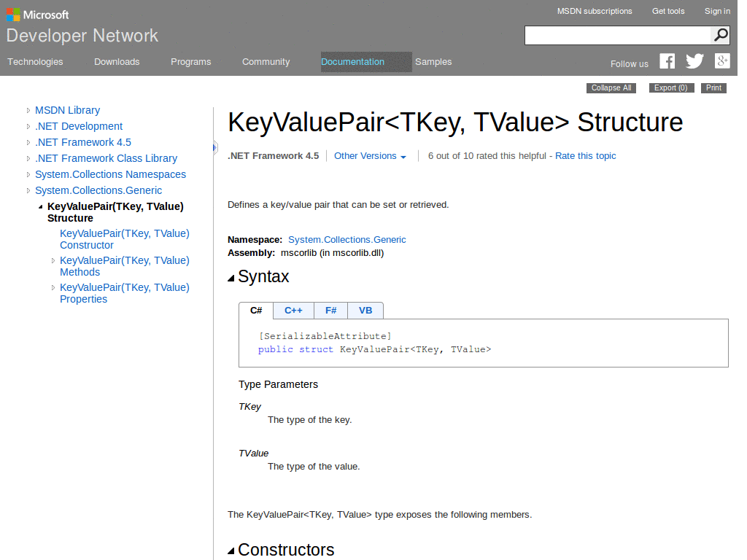This screenshot has height=560, width=747.
Task: Open KeyValuePair Methods sidebar link
Action: [x=124, y=266]
